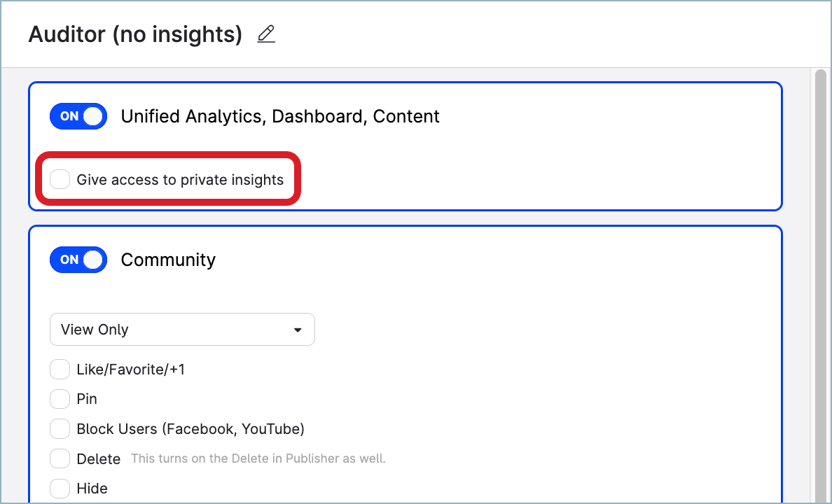The height and width of the screenshot is (504, 832).
Task: Disable the Community ON switch
Action: pos(78,260)
